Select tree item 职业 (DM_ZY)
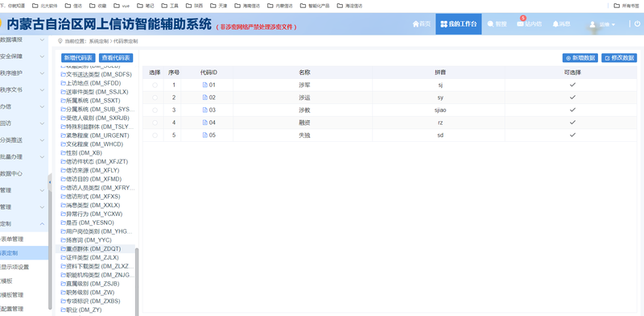Image resolution: width=644 pixels, height=316 pixels. 81,310
